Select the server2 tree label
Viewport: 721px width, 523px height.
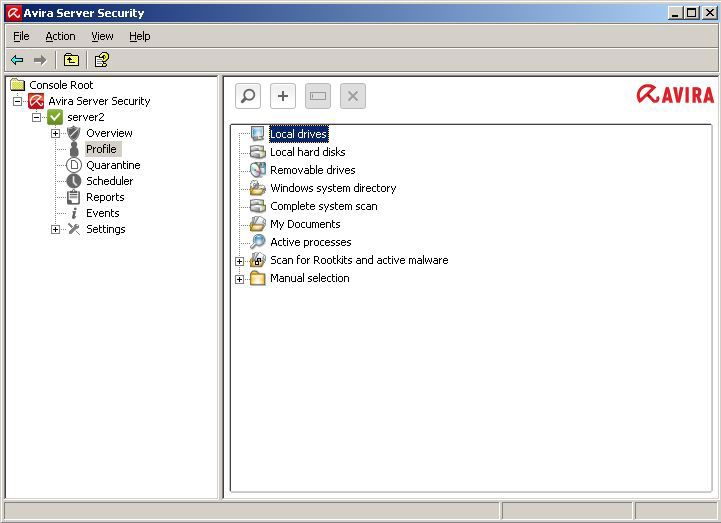[86, 117]
